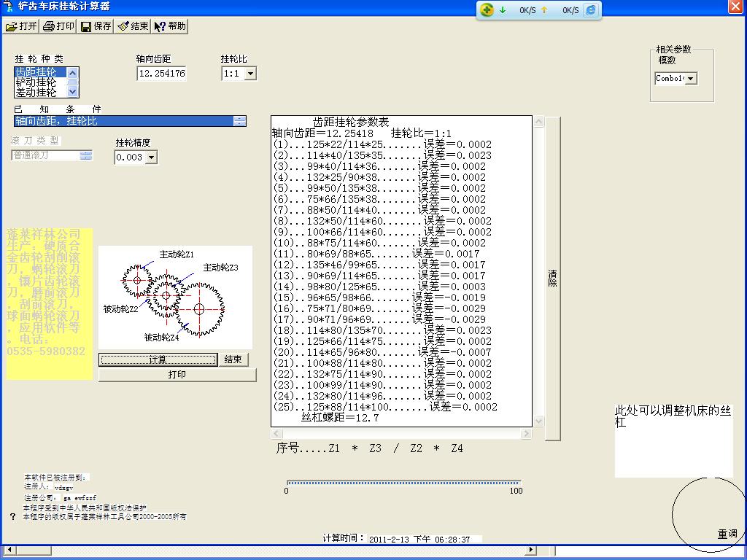Close the 铲齿车床挂轮计算器 window
Screen dimensions: 747x560
(736, 7)
